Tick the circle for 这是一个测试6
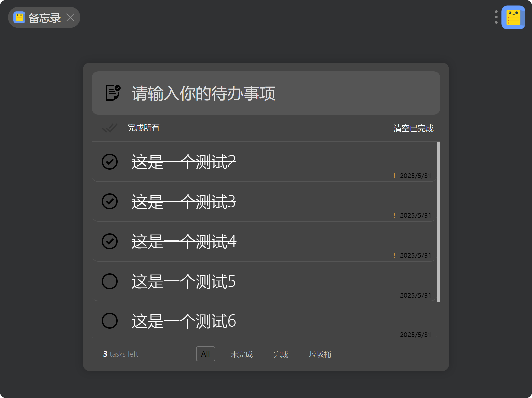This screenshot has height=398, width=532. pos(110,321)
